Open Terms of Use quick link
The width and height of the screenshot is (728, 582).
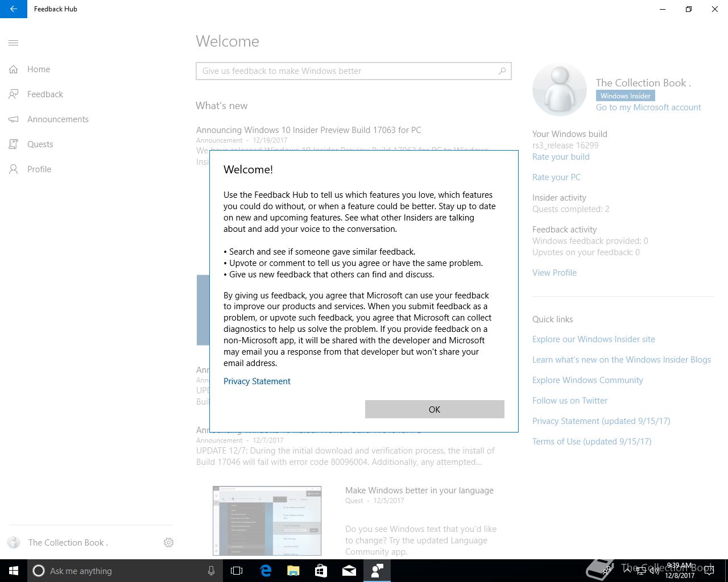[x=592, y=442]
